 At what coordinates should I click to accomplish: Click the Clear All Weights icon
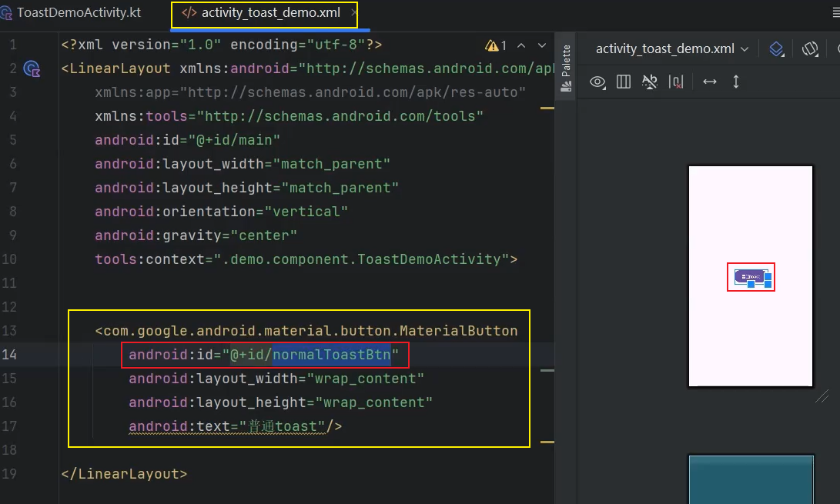[676, 82]
